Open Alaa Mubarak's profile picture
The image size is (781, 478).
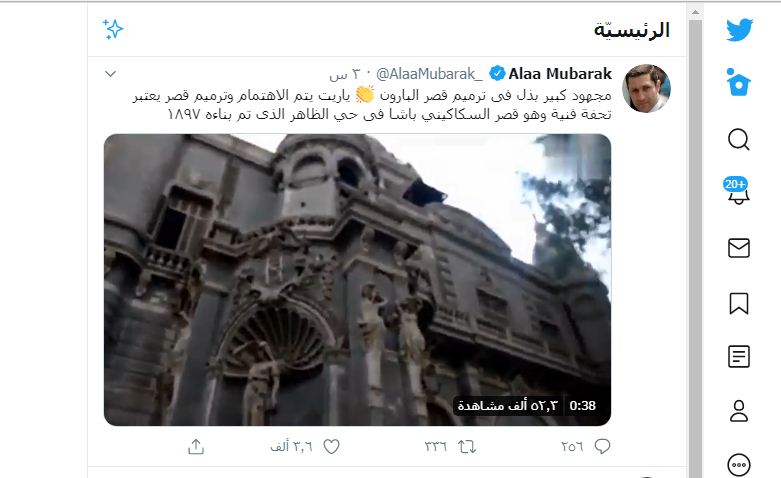pos(647,88)
